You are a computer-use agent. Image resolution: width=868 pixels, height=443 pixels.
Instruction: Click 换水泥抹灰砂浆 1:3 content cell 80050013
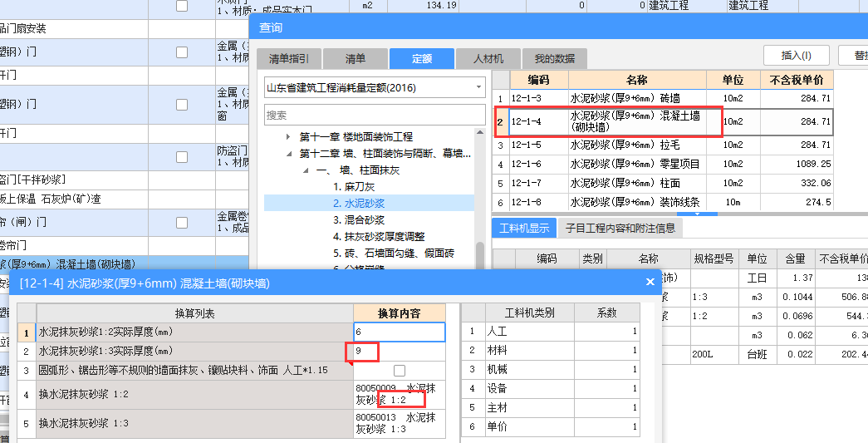click(x=400, y=423)
